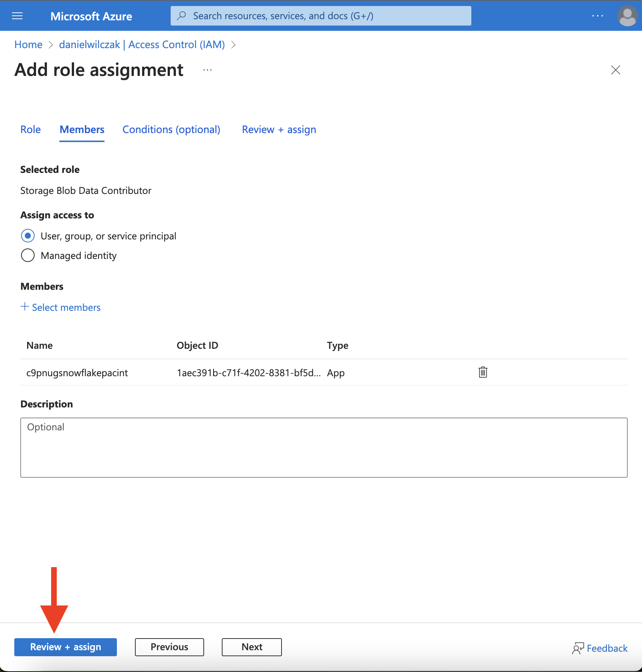Click the user account avatar
Image resolution: width=642 pixels, height=672 pixels.
(x=627, y=16)
